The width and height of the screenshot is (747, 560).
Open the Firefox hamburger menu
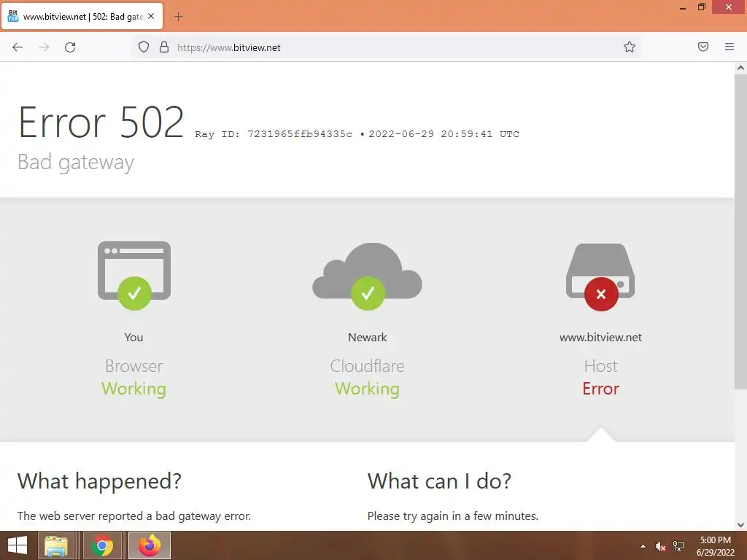click(x=729, y=47)
